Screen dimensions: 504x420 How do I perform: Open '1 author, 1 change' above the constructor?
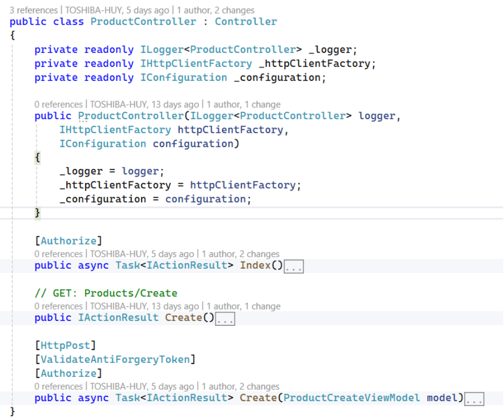[x=243, y=104]
